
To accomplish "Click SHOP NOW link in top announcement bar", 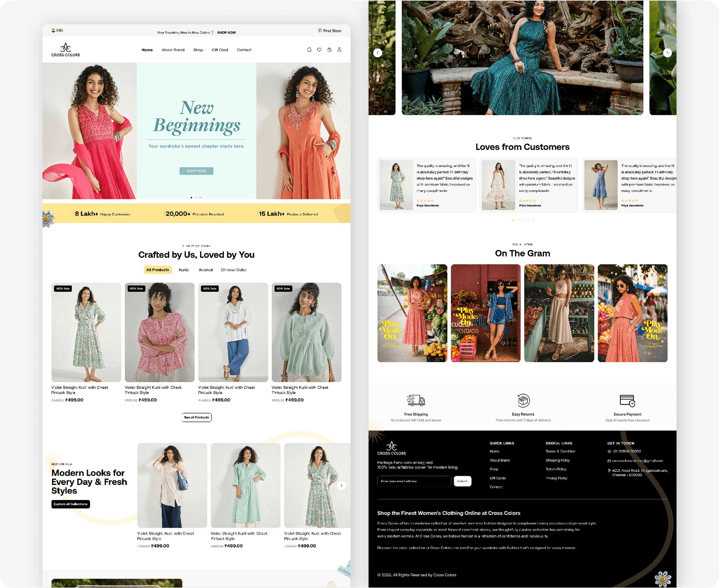I will (226, 32).
